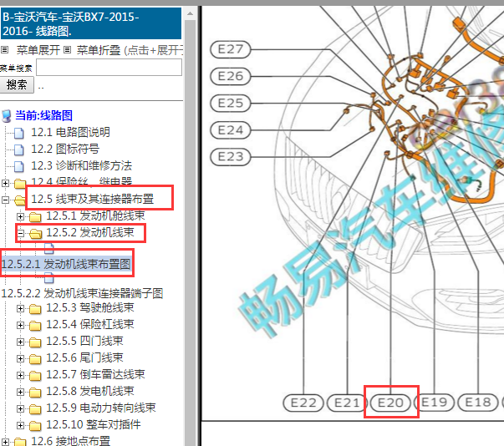Viewport: 504px width, 446px height.
Task: Click folder icon of 12.5.4 保险杠线束
Action: (x=35, y=326)
